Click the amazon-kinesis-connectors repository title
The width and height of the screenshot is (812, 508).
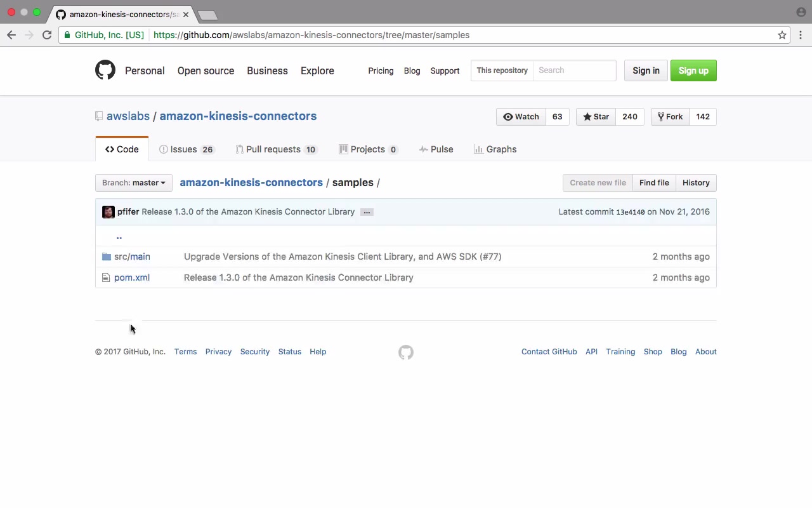tap(238, 116)
